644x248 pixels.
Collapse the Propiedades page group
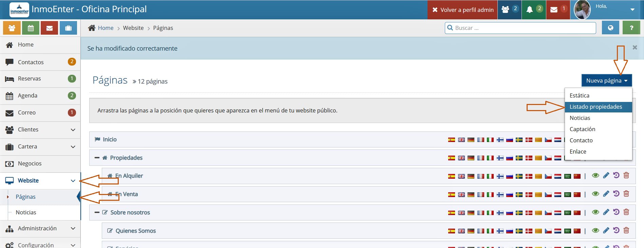coord(97,158)
